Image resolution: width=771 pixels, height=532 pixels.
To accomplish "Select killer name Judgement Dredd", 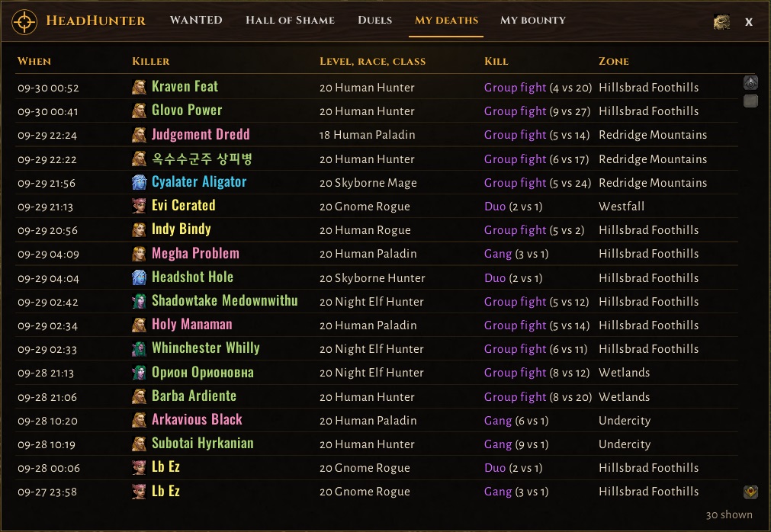I will [x=201, y=135].
